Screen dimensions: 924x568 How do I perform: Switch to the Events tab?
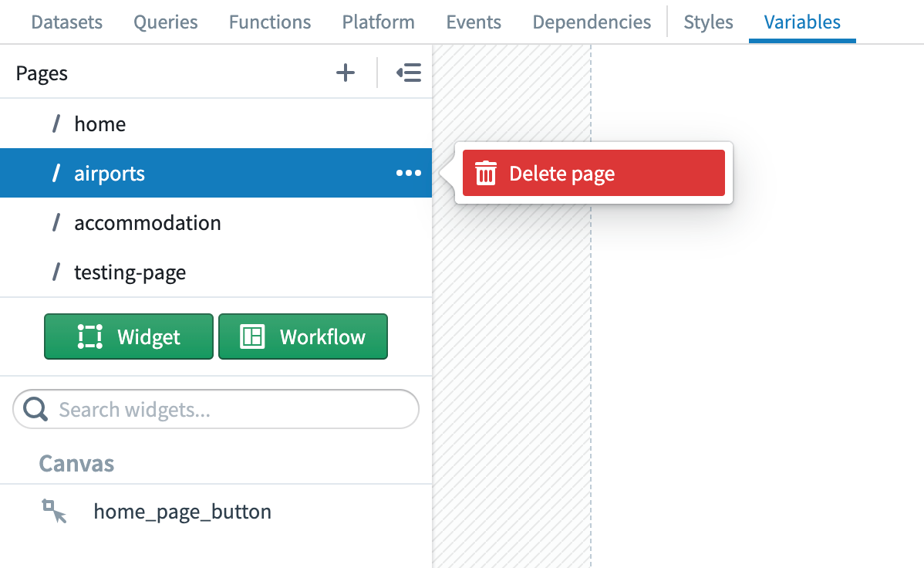pos(474,22)
